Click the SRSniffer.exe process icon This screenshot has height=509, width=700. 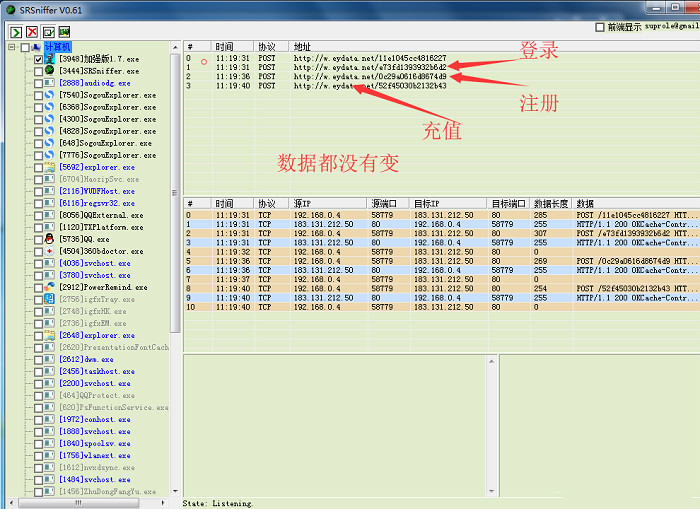point(49,72)
